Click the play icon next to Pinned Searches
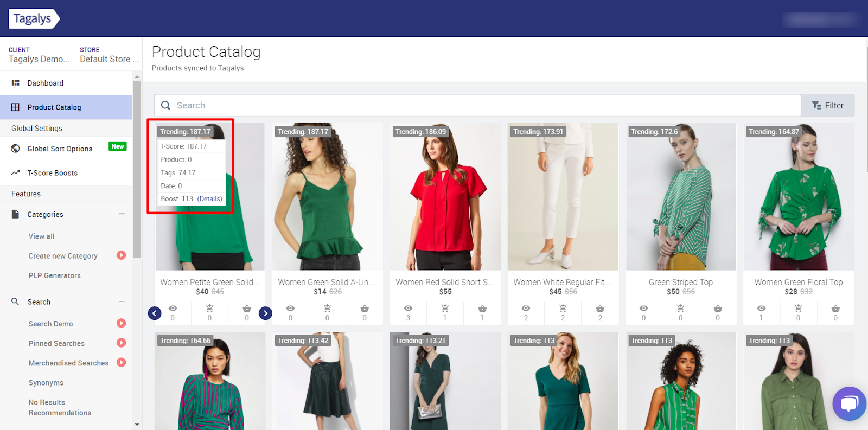Image resolution: width=868 pixels, height=430 pixels. tap(122, 343)
